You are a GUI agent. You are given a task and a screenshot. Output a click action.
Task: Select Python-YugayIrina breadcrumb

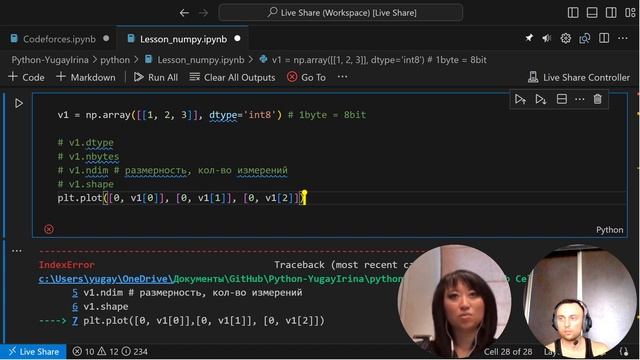[x=50, y=60]
